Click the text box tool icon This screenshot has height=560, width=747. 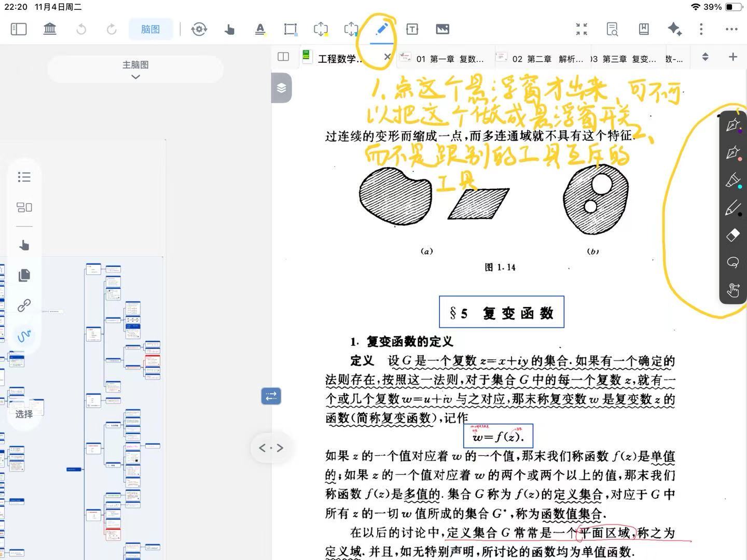point(412,29)
